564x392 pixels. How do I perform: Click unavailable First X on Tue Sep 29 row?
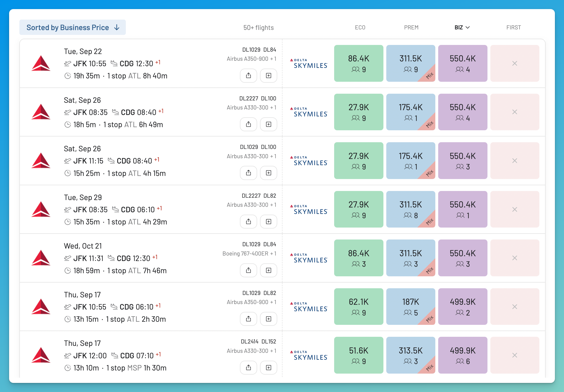514,209
